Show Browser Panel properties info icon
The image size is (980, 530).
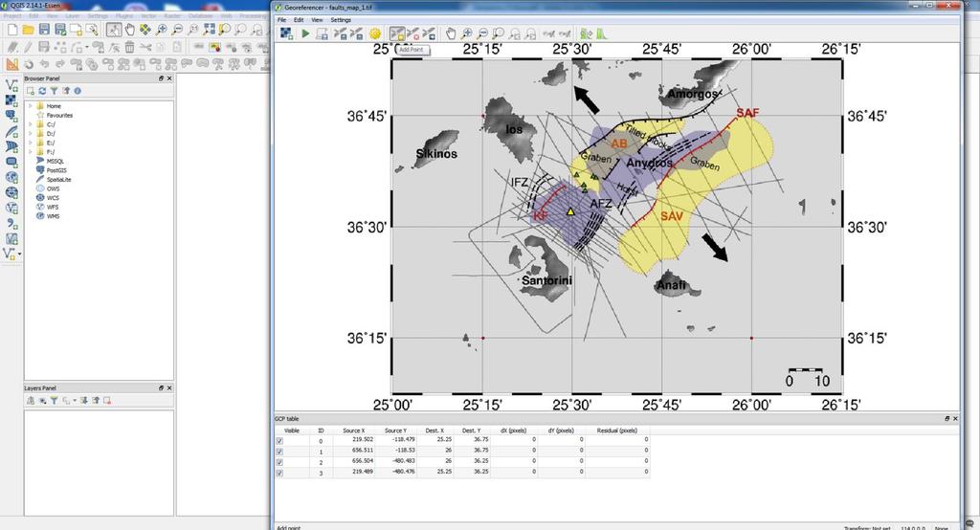78,91
